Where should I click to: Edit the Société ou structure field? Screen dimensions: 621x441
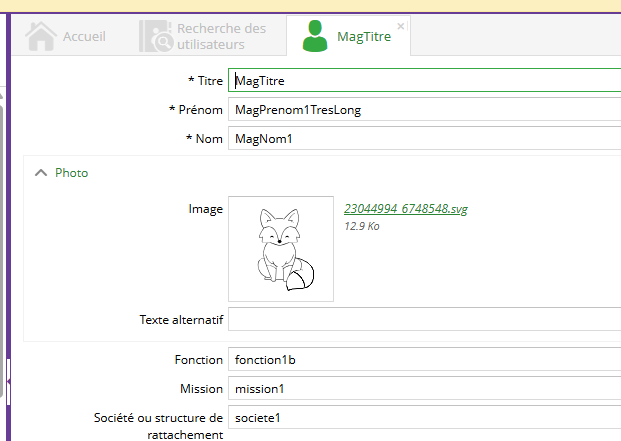pos(424,417)
